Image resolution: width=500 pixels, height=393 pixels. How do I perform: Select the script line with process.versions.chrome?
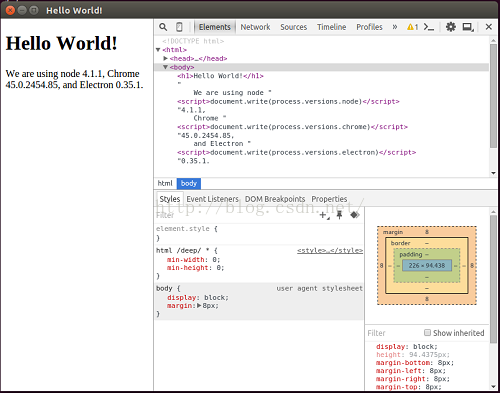[x=292, y=127]
